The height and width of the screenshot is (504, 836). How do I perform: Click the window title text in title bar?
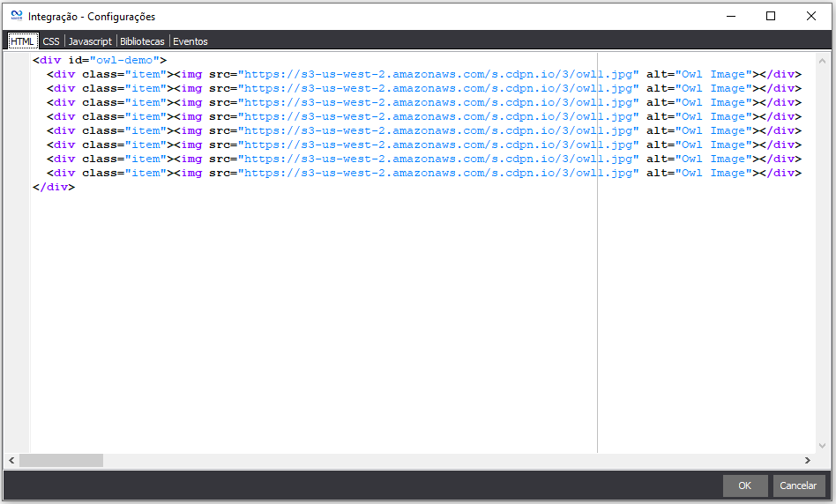tap(92, 16)
